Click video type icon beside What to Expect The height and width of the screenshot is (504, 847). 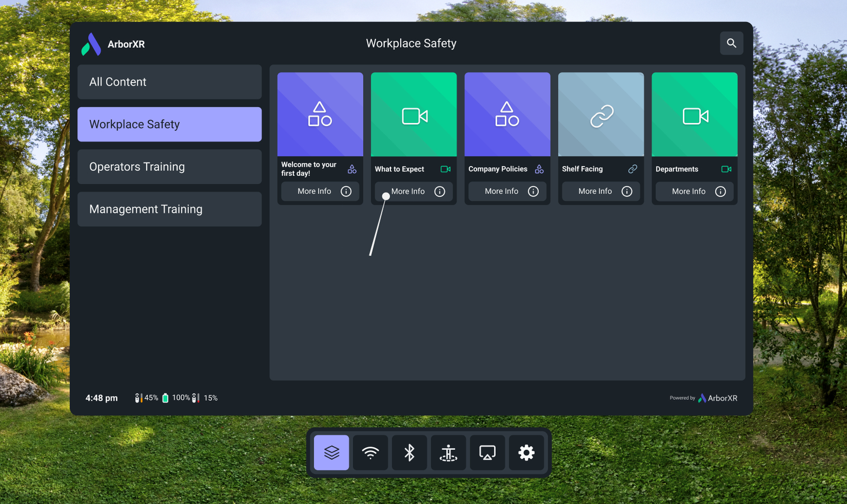coord(446,169)
